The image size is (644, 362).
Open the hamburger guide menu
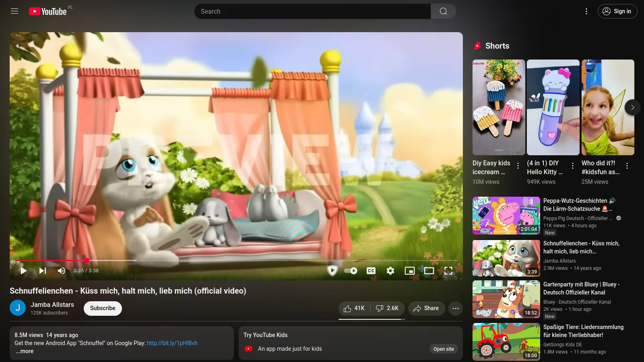(x=14, y=11)
